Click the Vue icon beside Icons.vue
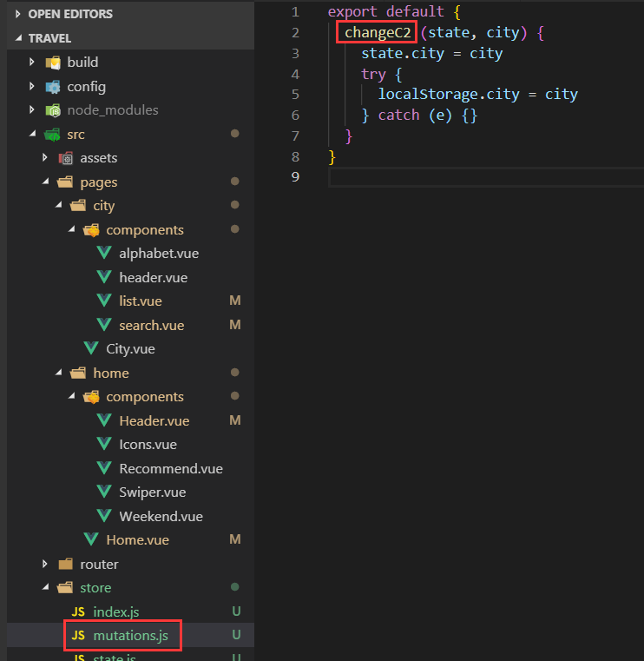Screen dimensions: 644x661 tap(104, 444)
